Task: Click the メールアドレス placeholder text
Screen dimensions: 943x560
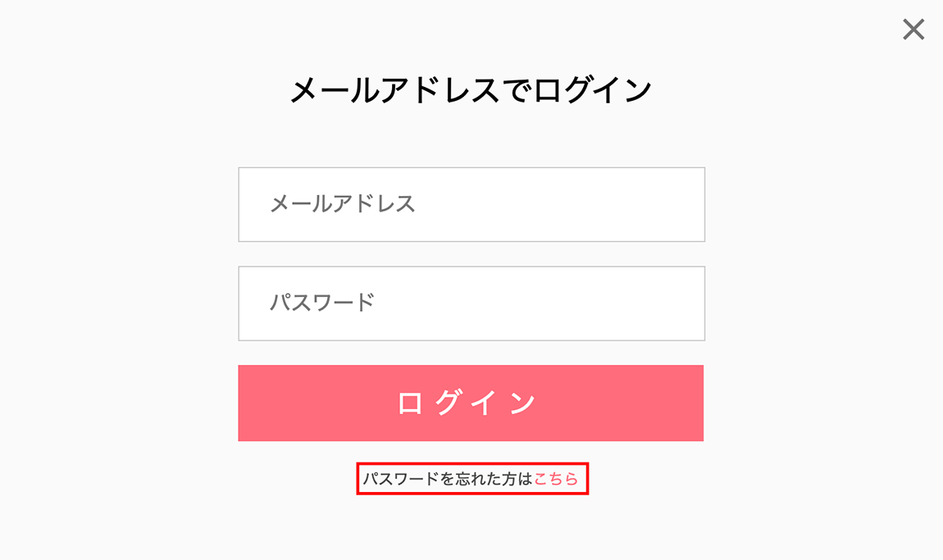Action: pyautogui.click(x=343, y=204)
